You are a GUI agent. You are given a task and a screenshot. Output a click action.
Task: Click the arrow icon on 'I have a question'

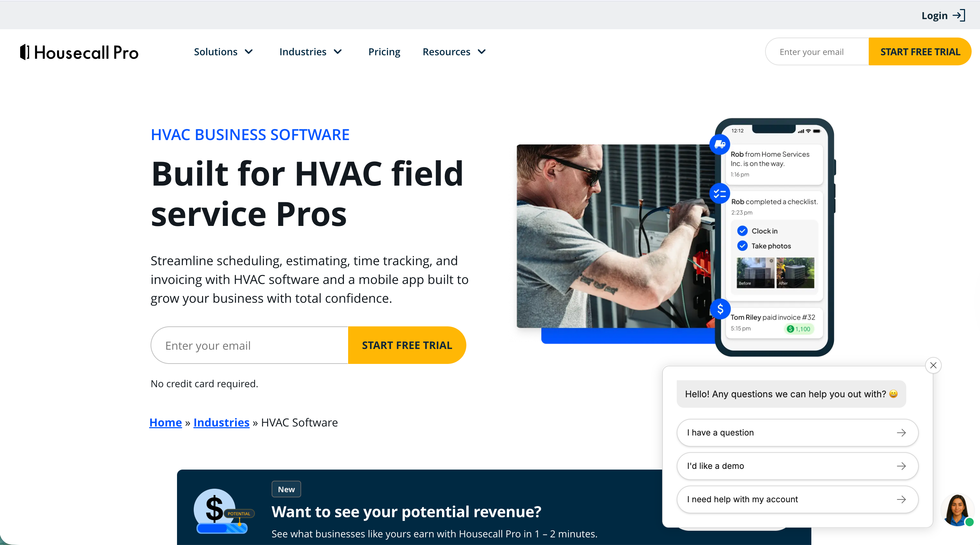902,432
